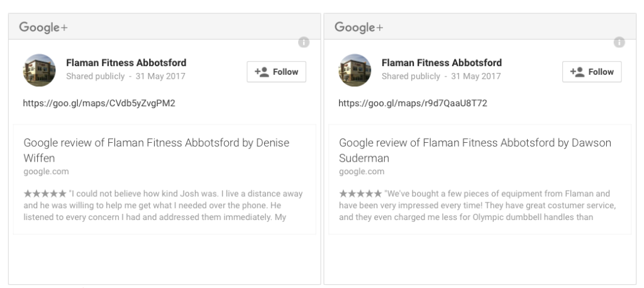Open Flaman Fitness Abbotsford profile name, right post

point(441,63)
